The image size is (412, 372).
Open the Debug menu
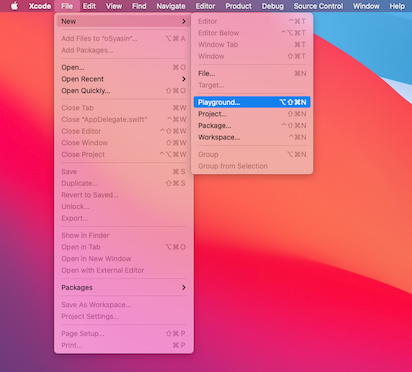tap(273, 6)
